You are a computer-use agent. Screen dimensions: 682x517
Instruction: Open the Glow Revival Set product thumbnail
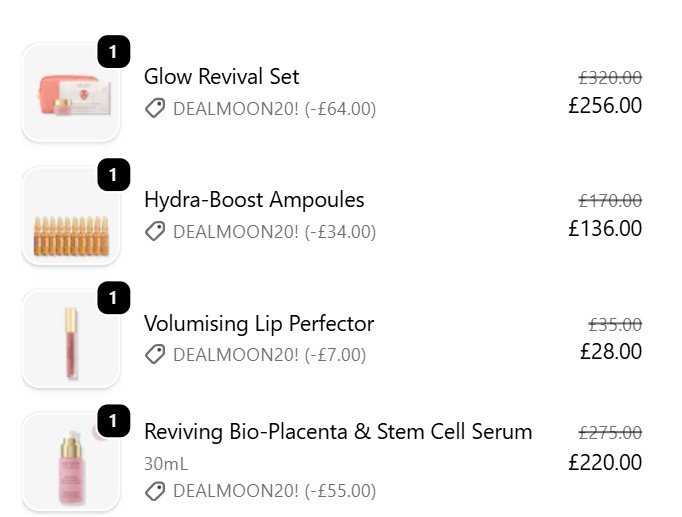pyautogui.click(x=70, y=93)
